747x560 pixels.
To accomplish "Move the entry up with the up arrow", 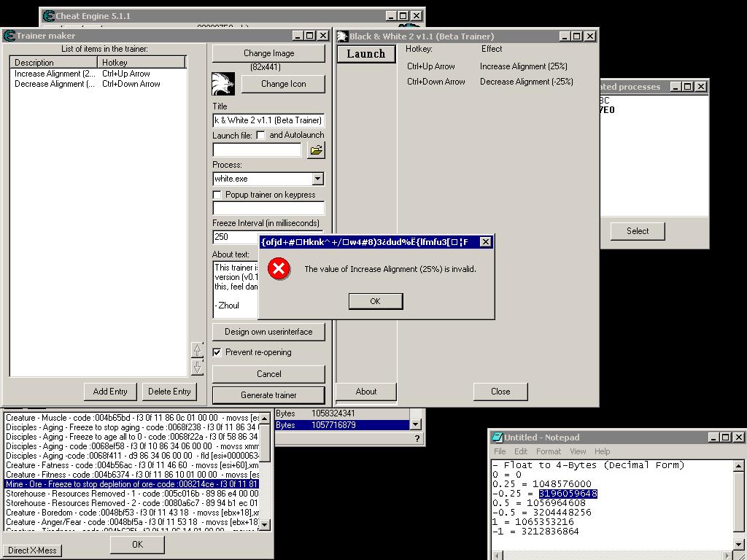I will [197, 350].
